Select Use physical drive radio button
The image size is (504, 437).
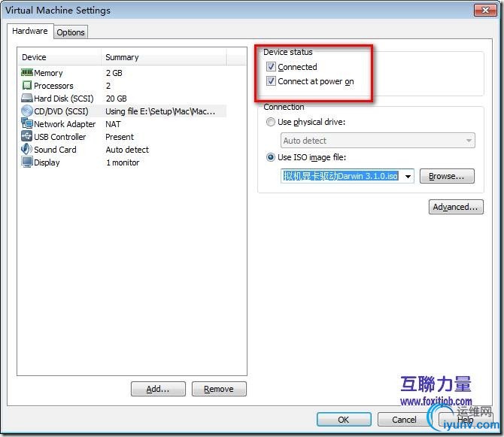[x=271, y=122]
